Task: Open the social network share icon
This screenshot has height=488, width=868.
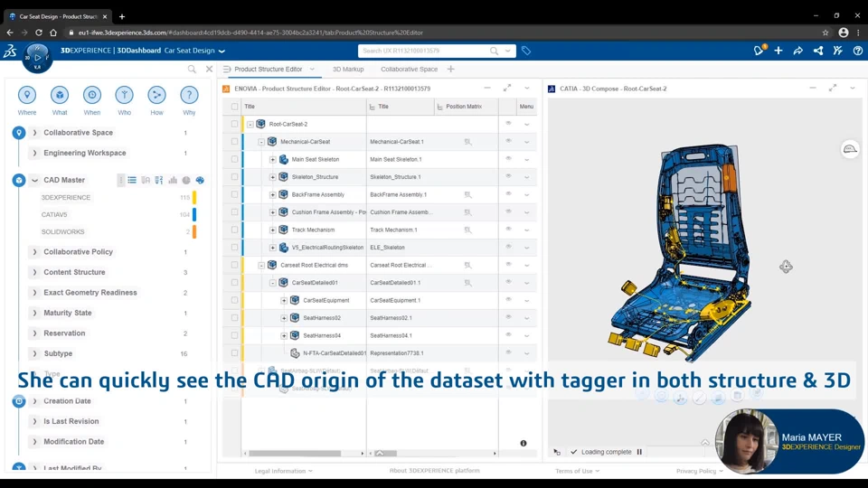Action: pos(818,51)
